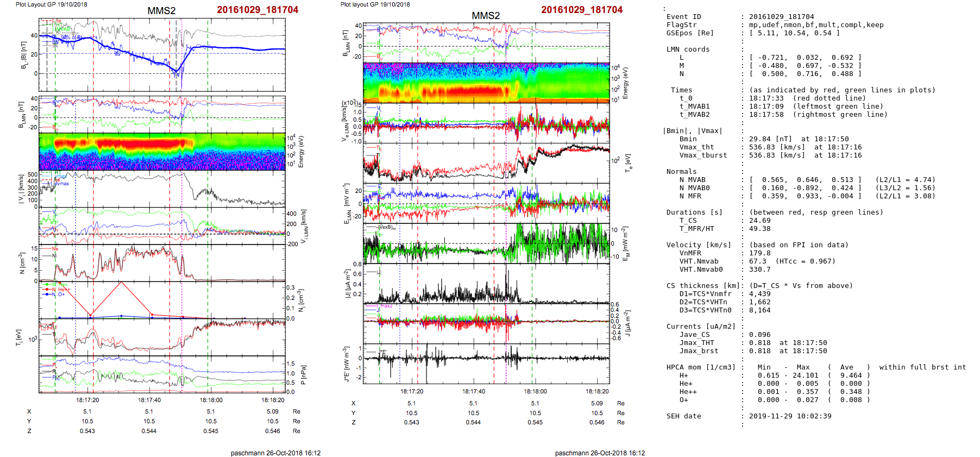Image resolution: width=980 pixels, height=457 pixels.
Task: Click the MMS2 title above left plot
Action: tap(161, 11)
